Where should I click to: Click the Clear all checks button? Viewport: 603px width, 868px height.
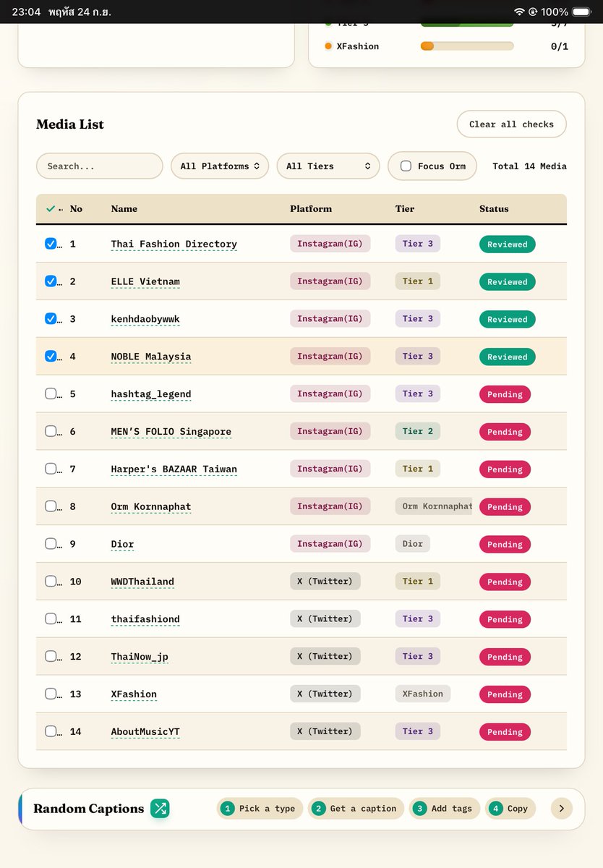pyautogui.click(x=511, y=124)
